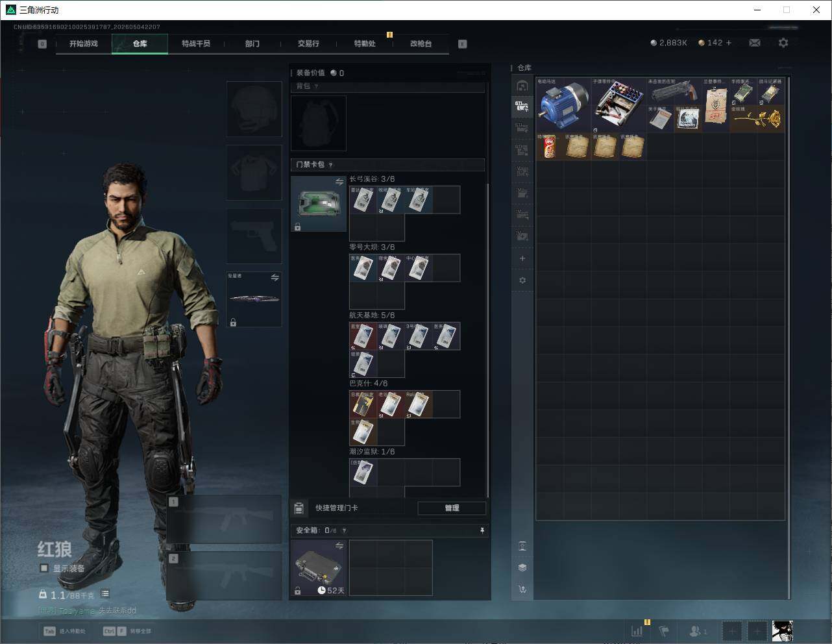
Task: Click secondary weapon slot 2
Action: point(224,576)
